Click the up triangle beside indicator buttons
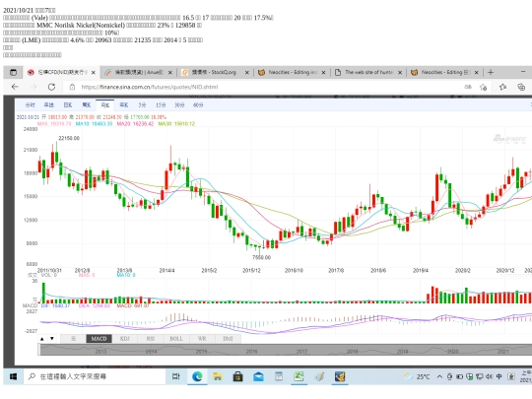The height and width of the screenshot is (399, 532). pos(42,339)
